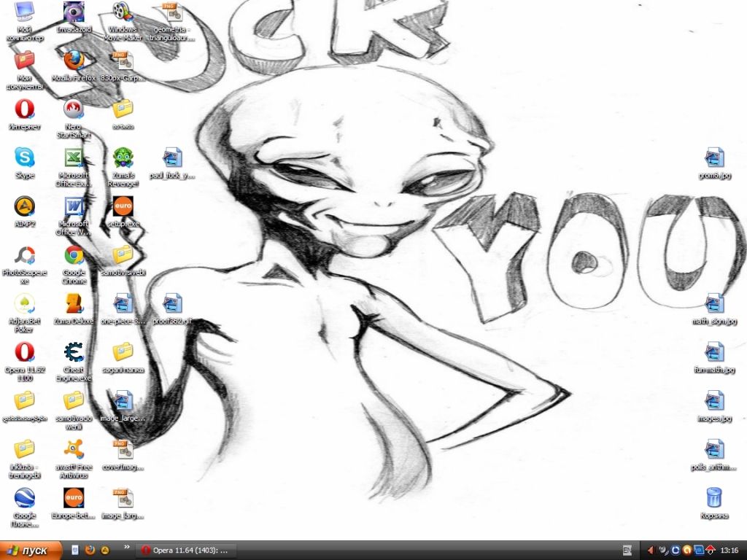Image resolution: width=747 pixels, height=560 pixels.
Task: Open the Mozilla Firefox desktop shortcut
Action: point(73,61)
